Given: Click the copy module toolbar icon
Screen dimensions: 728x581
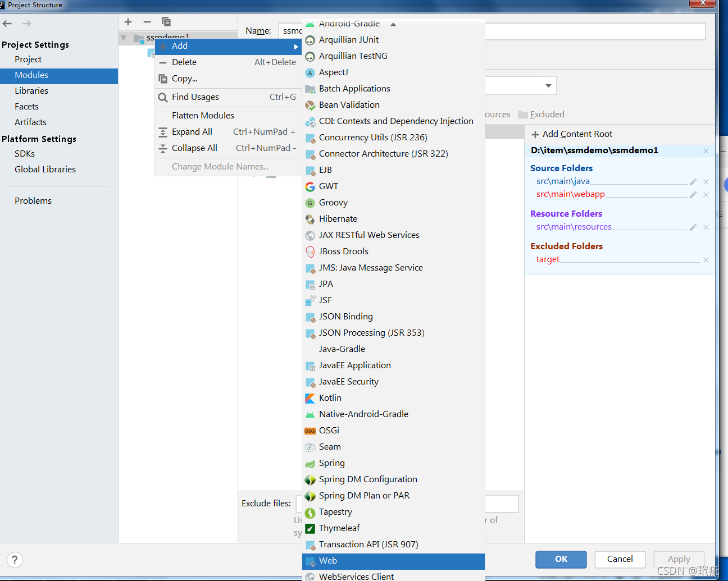Looking at the screenshot, I should [166, 22].
